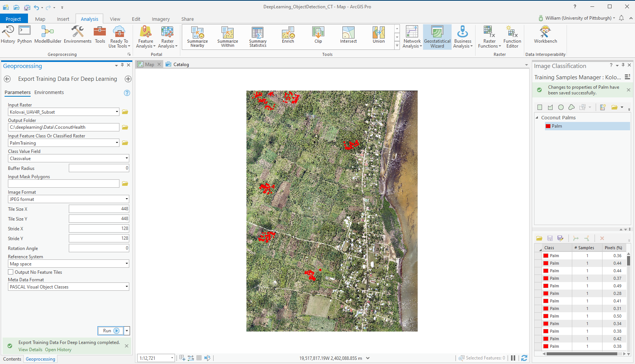Image resolution: width=635 pixels, height=364 pixels.
Task: Open Input Raster dropdown
Action: pos(117,112)
